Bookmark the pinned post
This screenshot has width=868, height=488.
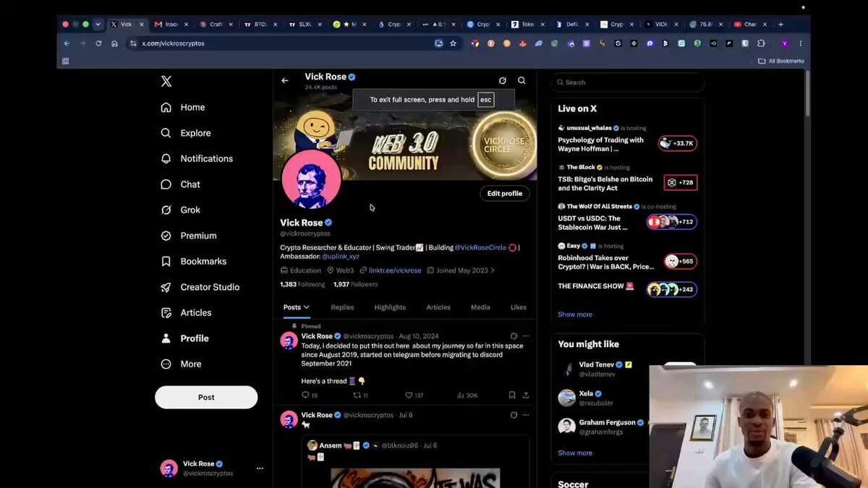[x=512, y=395]
